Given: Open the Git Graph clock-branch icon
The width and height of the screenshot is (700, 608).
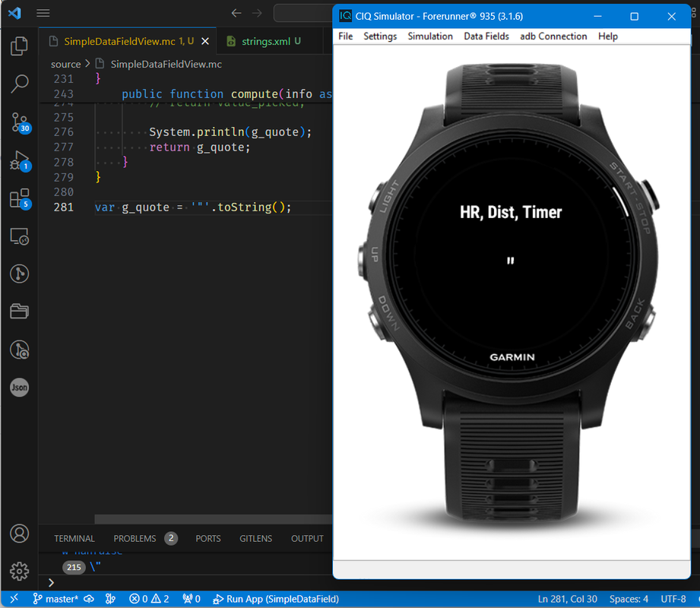Looking at the screenshot, I should point(19,274).
